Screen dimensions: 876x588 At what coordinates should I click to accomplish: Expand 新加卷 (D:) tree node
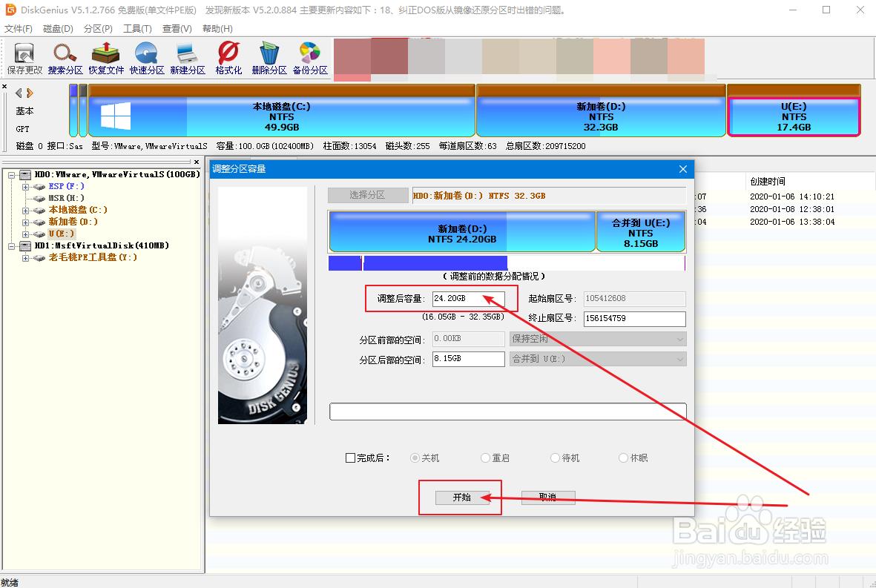click(x=25, y=222)
